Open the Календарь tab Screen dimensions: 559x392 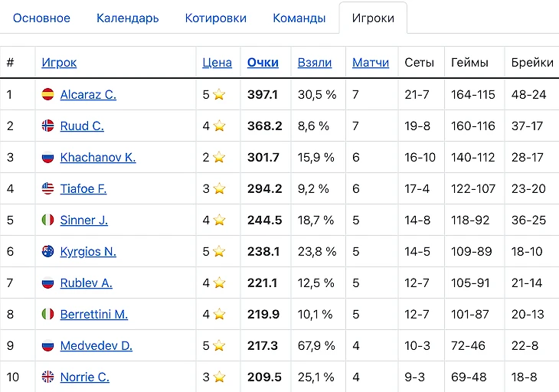tap(127, 18)
